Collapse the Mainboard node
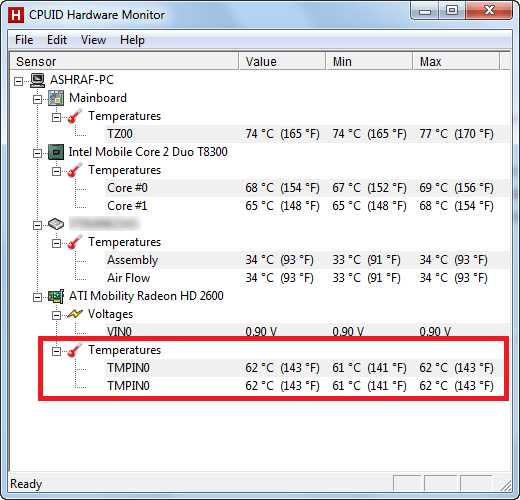Viewport: 520px width, 500px height. (x=38, y=99)
